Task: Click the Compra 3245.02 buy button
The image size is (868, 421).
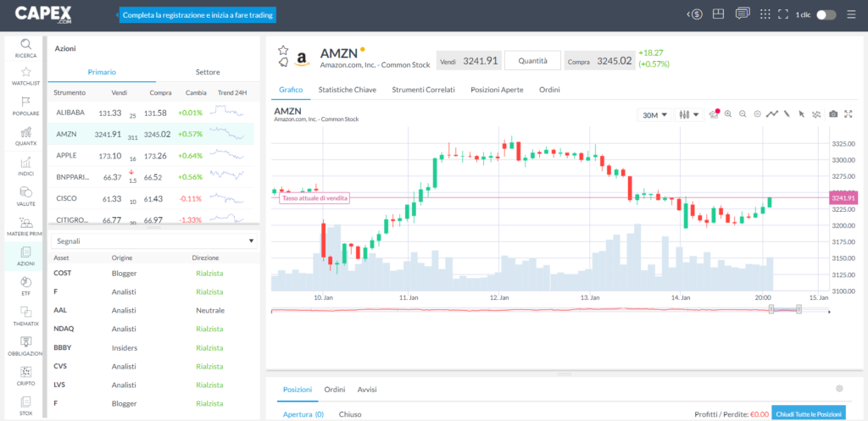Action: (x=599, y=61)
